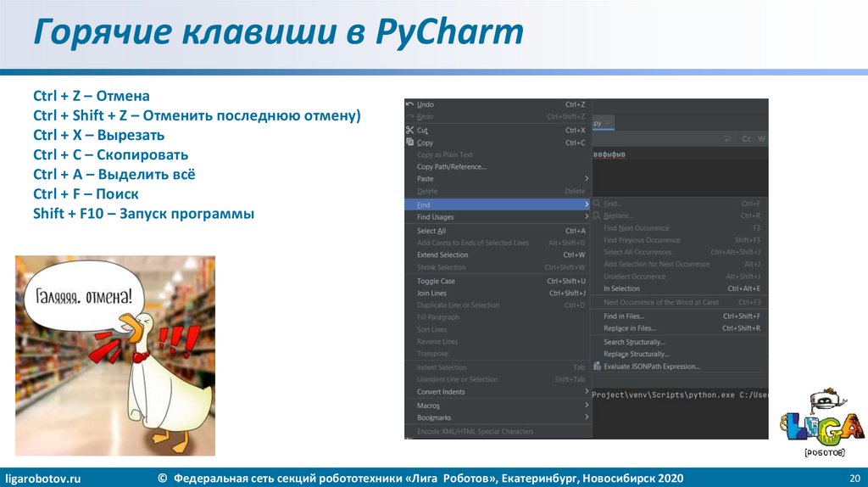Expand the Find Usages submenu arrow
The image size is (868, 487).
tap(587, 216)
